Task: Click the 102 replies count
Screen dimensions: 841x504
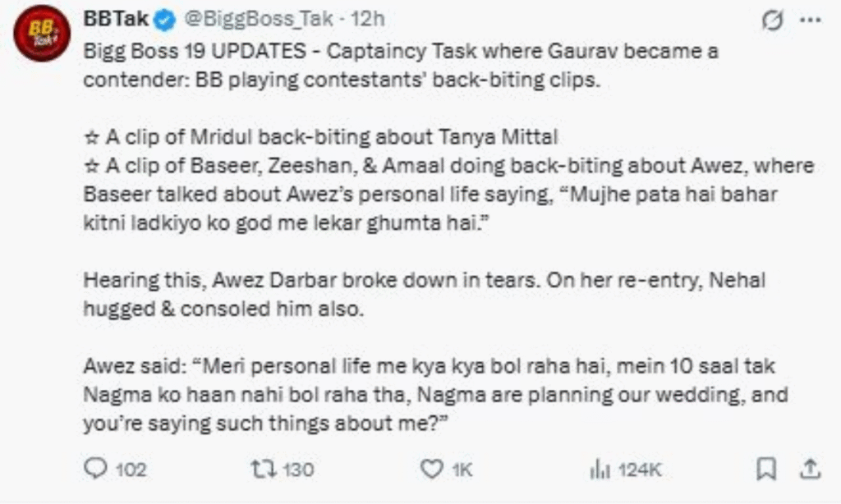Action: click(131, 470)
